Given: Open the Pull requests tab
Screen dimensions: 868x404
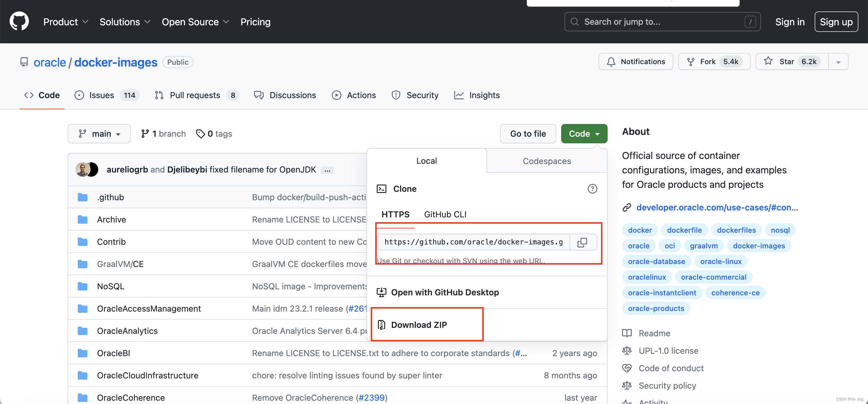Looking at the screenshot, I should 197,95.
